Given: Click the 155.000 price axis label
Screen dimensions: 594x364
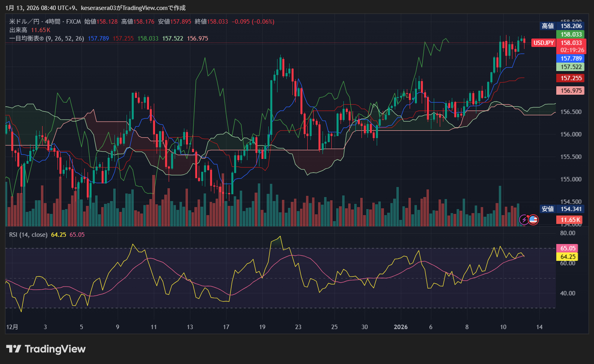Looking at the screenshot, I should tap(571, 179).
